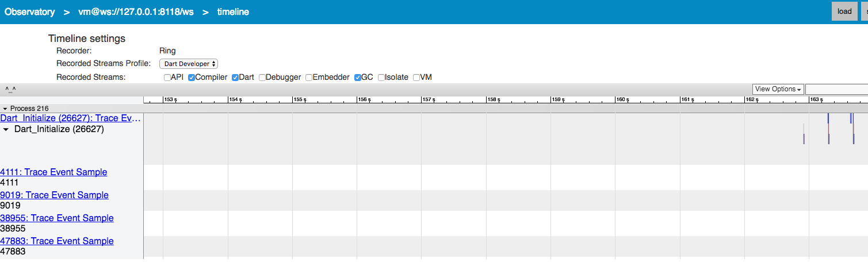Open the Observatory home breadcrumb
The width and height of the screenshot is (868, 274).
[x=30, y=11]
